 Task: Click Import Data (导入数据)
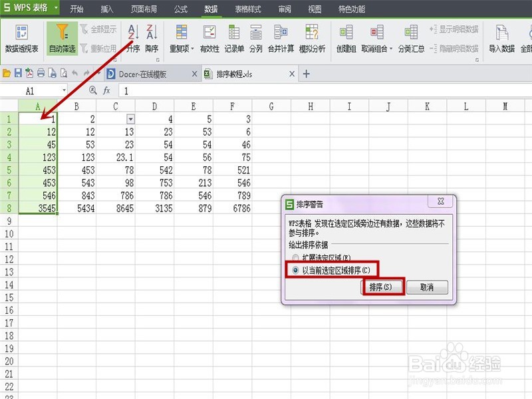point(502,39)
